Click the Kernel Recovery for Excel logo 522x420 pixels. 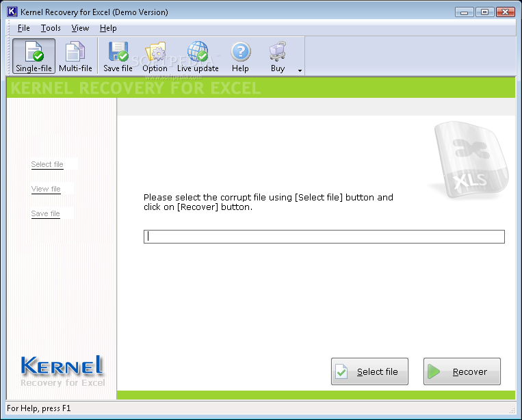pos(62,371)
